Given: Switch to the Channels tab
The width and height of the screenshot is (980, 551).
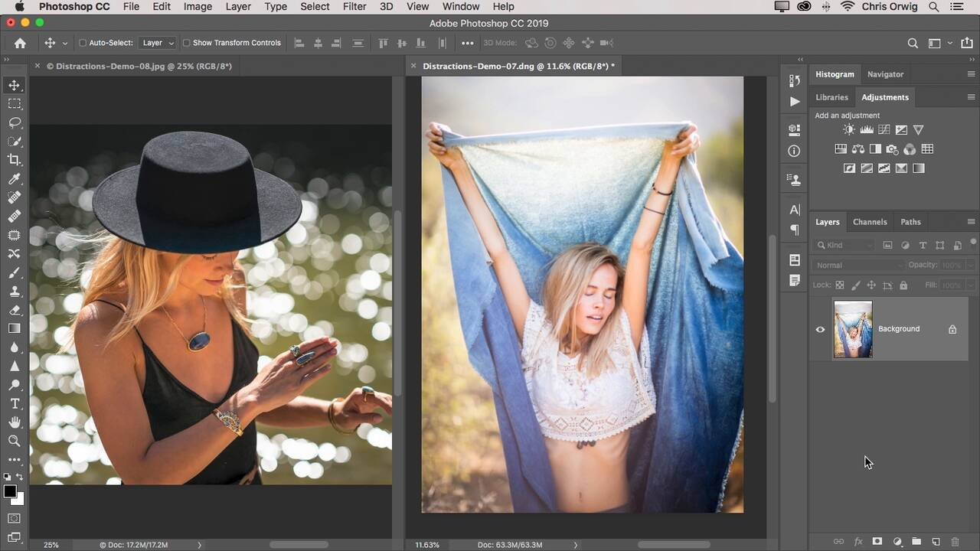Looking at the screenshot, I should 870,222.
